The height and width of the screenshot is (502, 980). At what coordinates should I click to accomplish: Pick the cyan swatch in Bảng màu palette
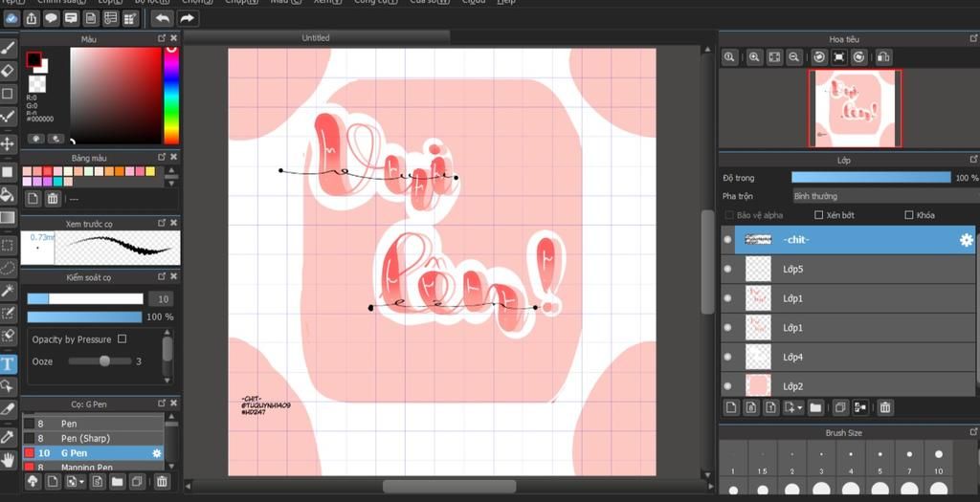(x=57, y=182)
